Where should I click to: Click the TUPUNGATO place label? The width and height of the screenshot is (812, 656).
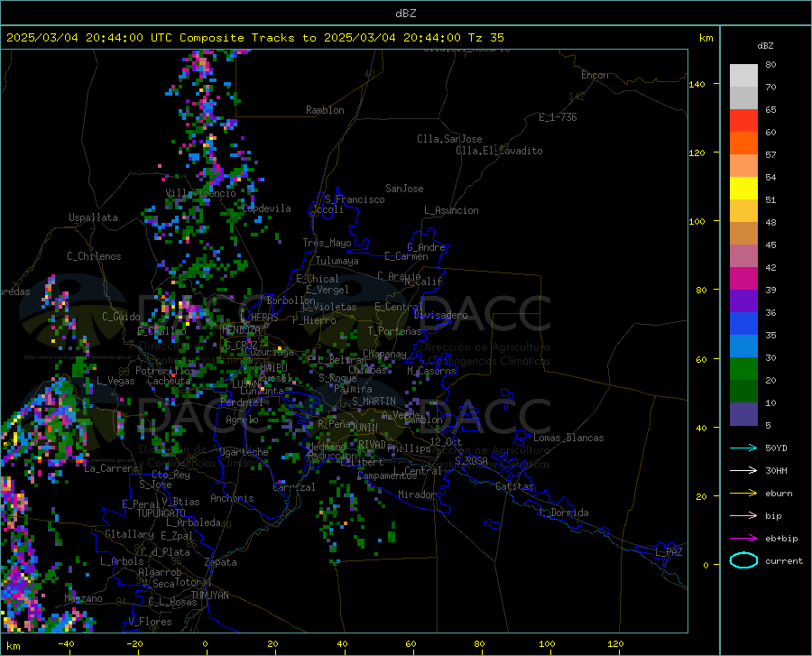161,513
